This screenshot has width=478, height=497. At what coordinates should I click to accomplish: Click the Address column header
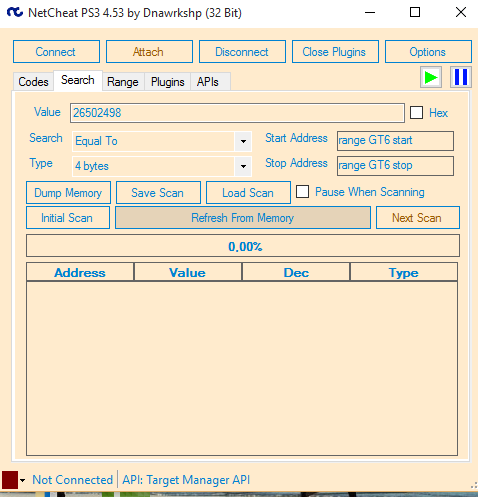point(80,272)
